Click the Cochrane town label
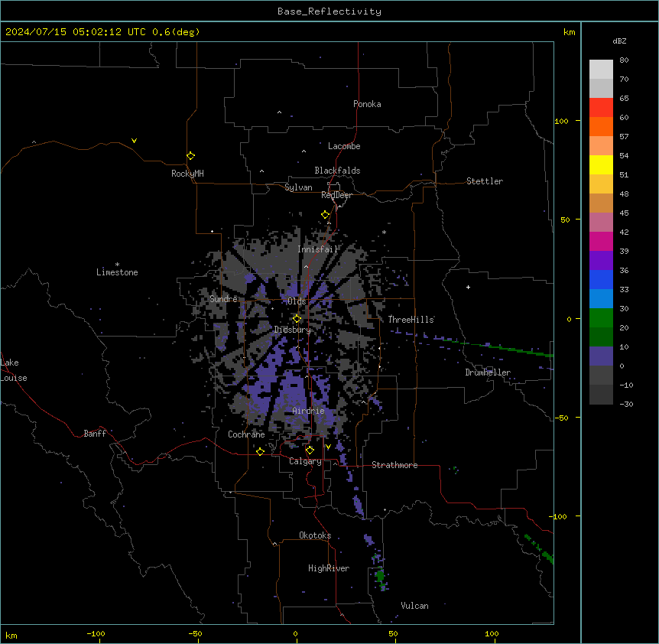Viewport: 659px width, 644px height. (246, 434)
